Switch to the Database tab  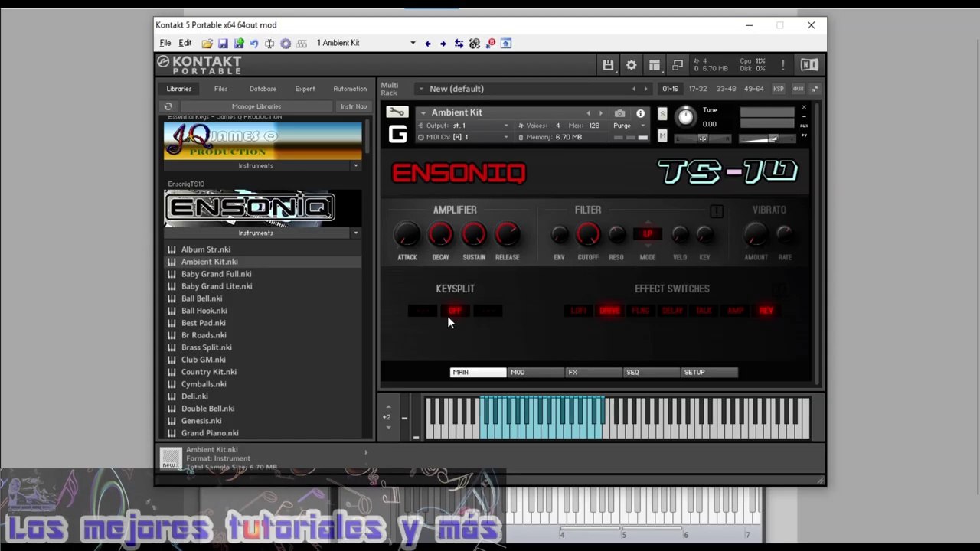click(263, 89)
